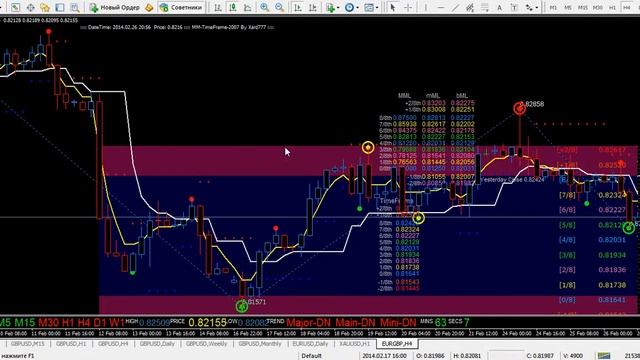Switch timeframe to M15

tap(583, 7)
